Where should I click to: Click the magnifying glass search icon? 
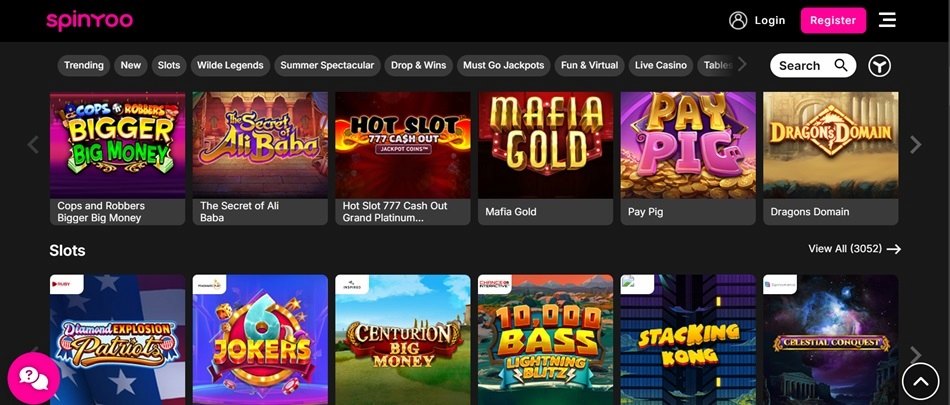click(841, 65)
